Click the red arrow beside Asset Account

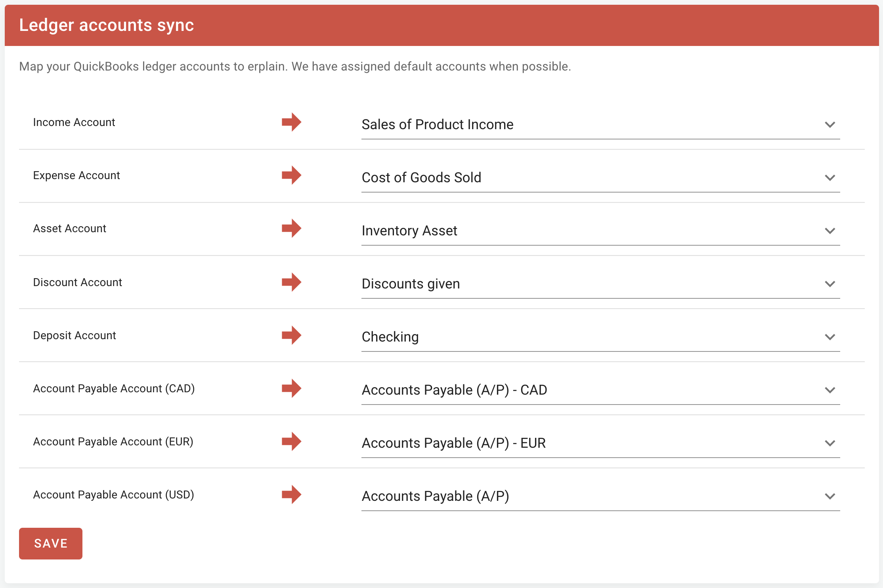pos(291,228)
